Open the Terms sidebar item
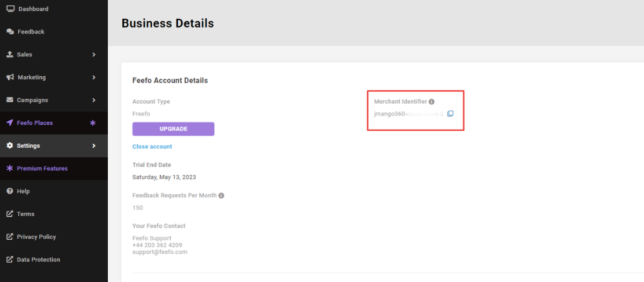 [25, 214]
